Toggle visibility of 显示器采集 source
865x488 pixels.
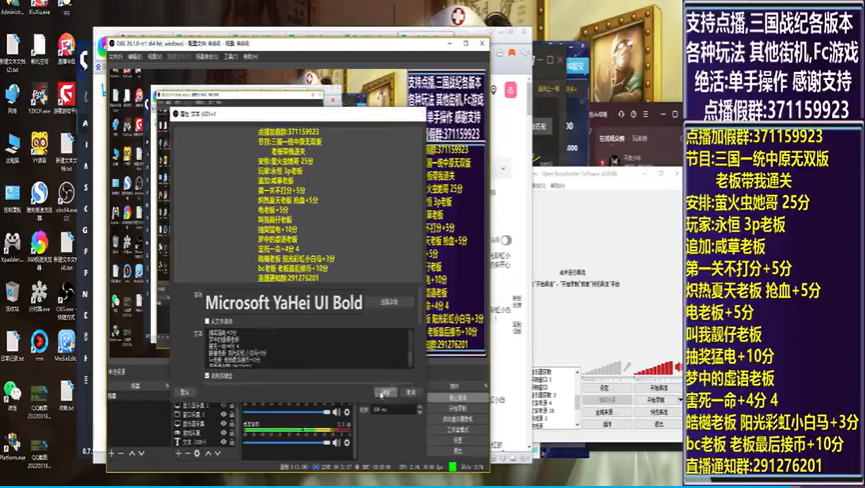[x=223, y=423]
